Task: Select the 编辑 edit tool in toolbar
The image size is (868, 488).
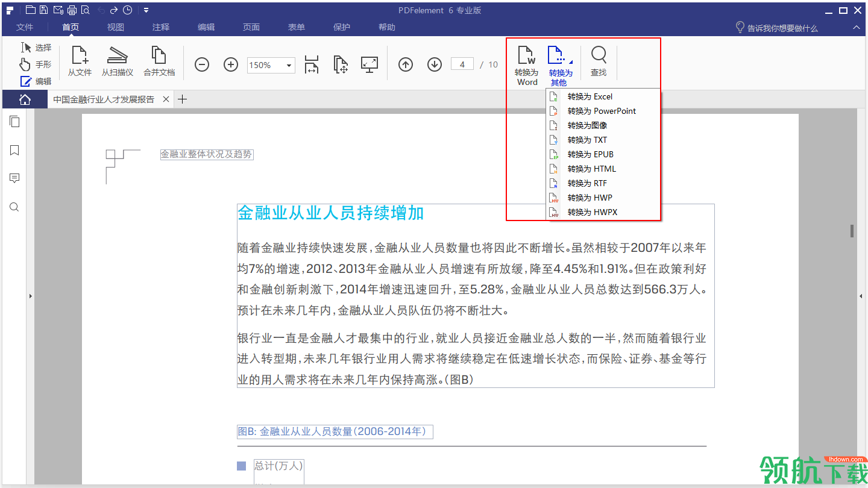Action: 36,81
